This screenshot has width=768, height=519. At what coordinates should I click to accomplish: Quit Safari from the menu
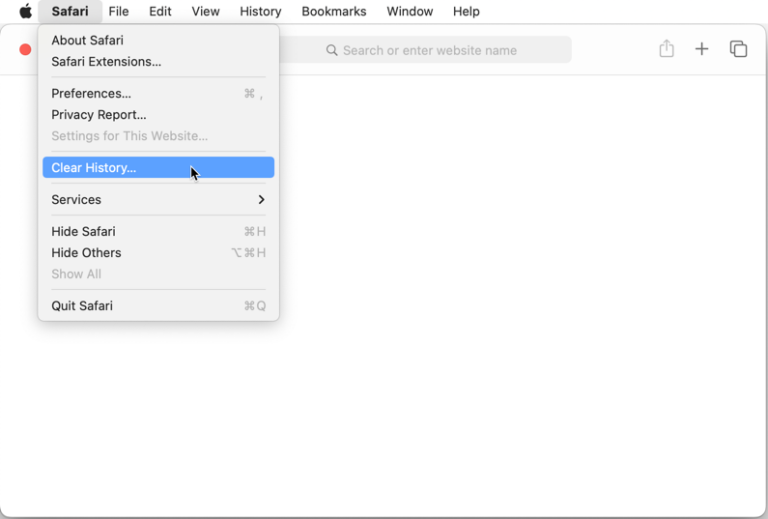coord(82,306)
